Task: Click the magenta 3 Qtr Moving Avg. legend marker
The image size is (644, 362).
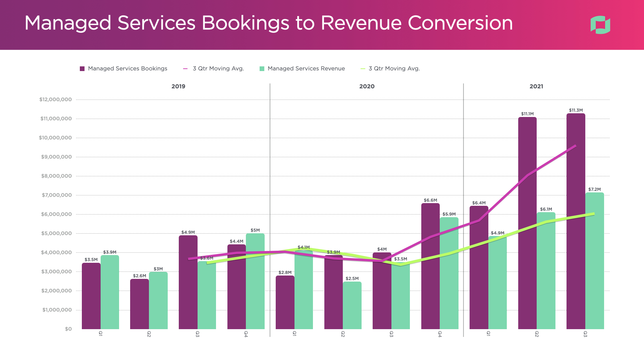Action: (185, 69)
